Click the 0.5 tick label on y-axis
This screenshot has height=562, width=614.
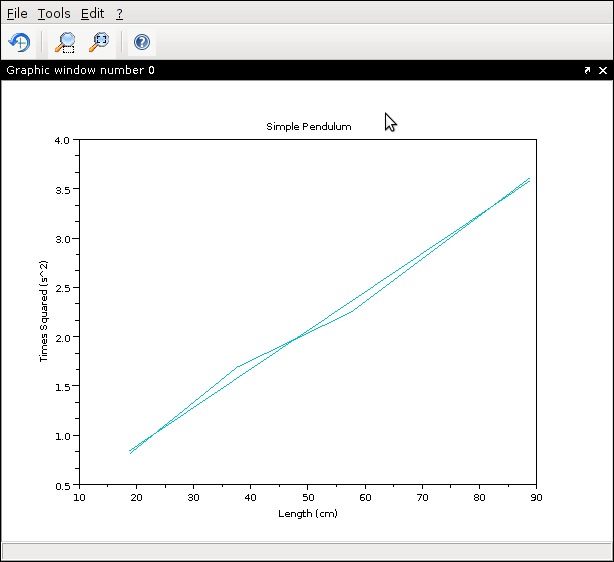click(x=62, y=485)
